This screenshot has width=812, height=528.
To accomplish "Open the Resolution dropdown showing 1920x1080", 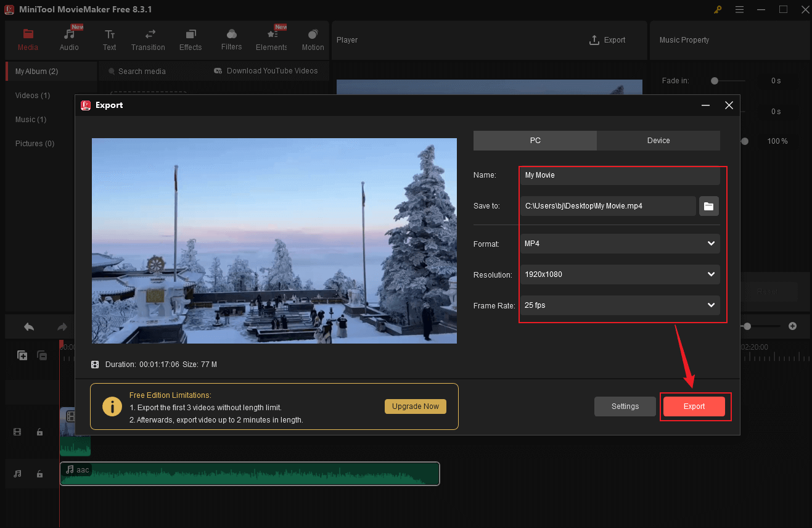I will tap(620, 274).
